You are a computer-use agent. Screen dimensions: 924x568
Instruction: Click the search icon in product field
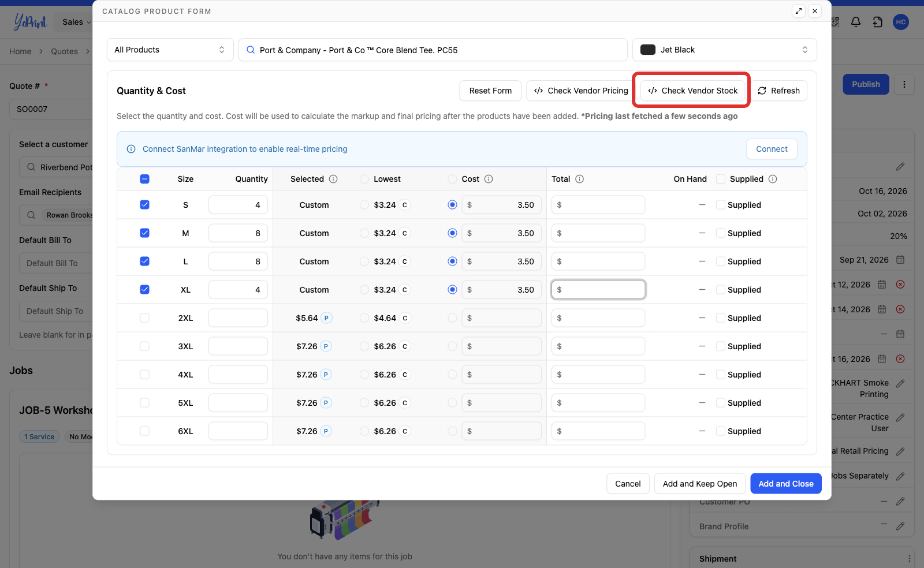tap(251, 50)
